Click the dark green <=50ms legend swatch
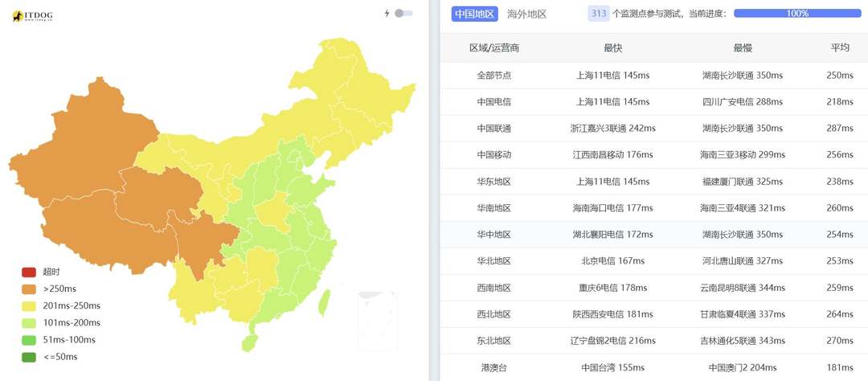868x381 pixels. (x=29, y=357)
